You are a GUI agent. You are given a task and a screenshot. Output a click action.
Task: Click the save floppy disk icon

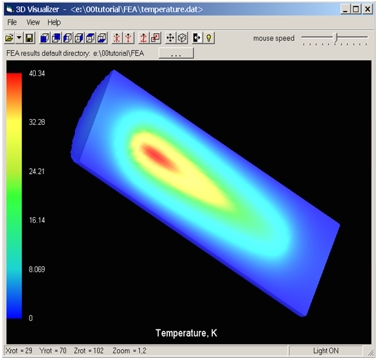[29, 38]
